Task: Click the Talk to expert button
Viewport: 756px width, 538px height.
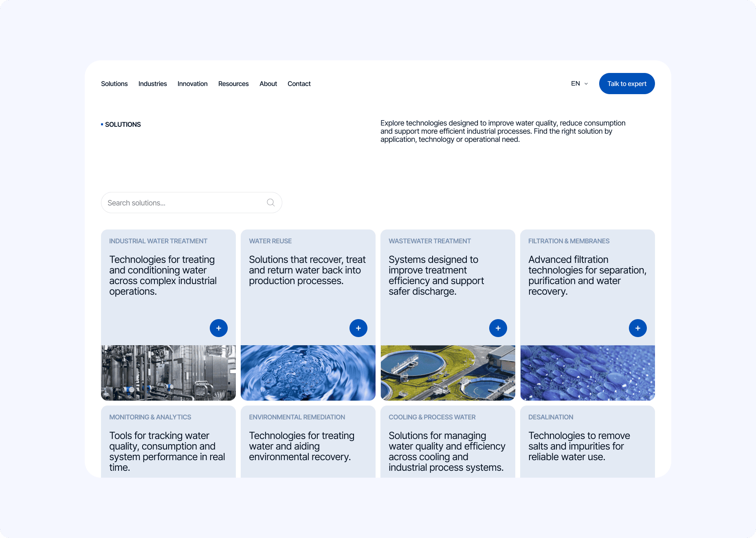Action: [x=627, y=84]
